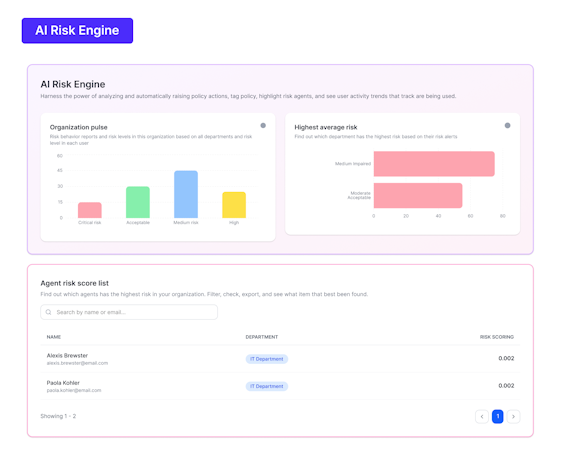Select page 1 pagination button
The height and width of the screenshot is (450, 561).
498,416
